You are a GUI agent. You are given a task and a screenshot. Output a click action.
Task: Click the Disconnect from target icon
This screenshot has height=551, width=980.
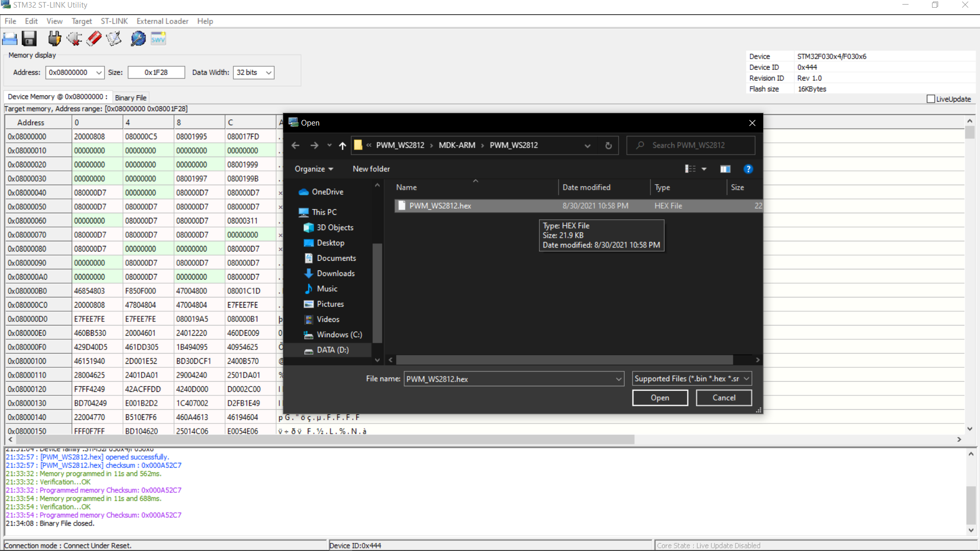click(75, 39)
